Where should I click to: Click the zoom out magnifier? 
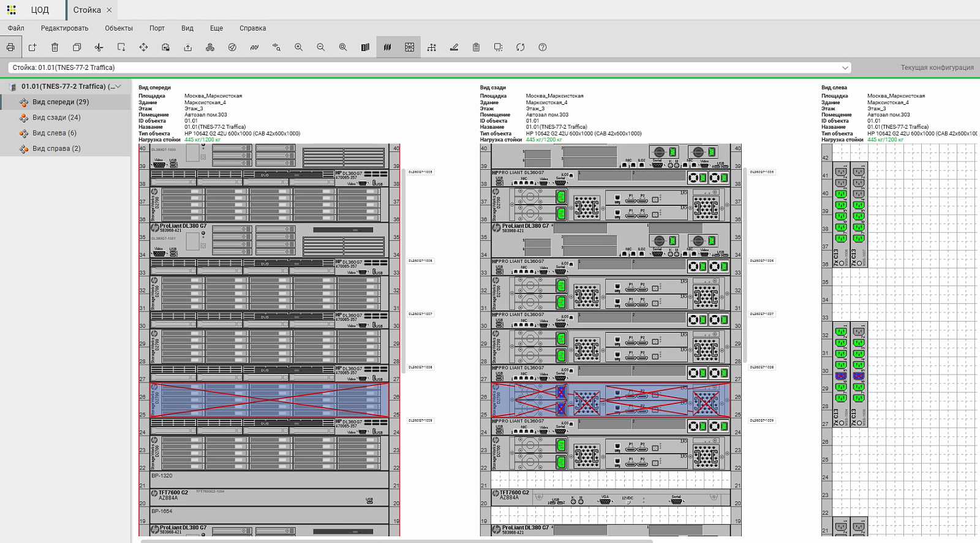coord(321,47)
